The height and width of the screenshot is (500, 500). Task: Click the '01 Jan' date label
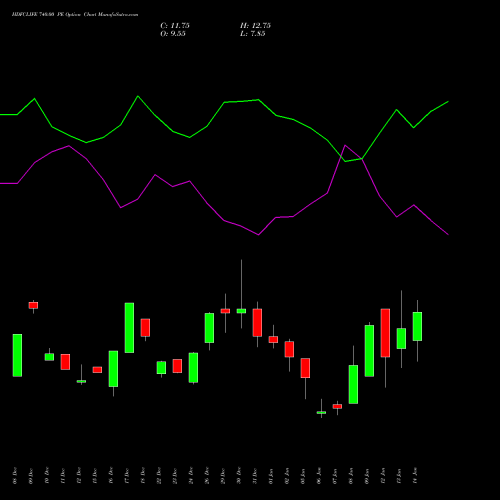click(x=271, y=476)
